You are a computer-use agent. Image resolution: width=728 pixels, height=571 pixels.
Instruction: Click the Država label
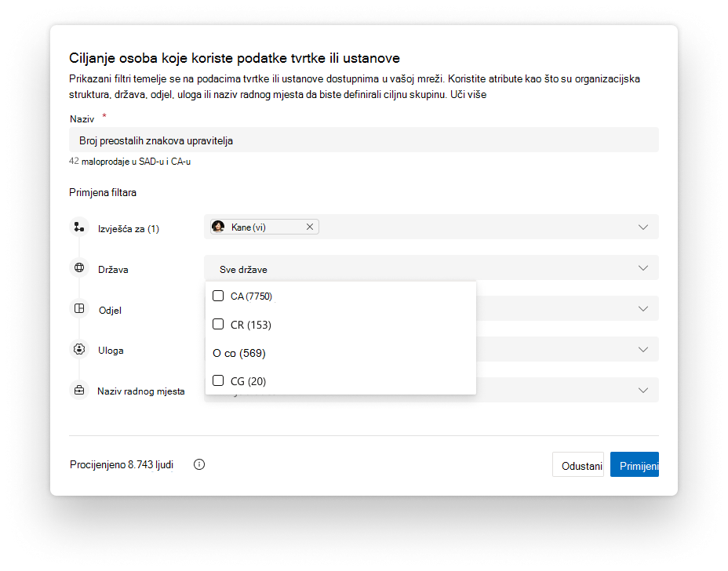tap(113, 270)
